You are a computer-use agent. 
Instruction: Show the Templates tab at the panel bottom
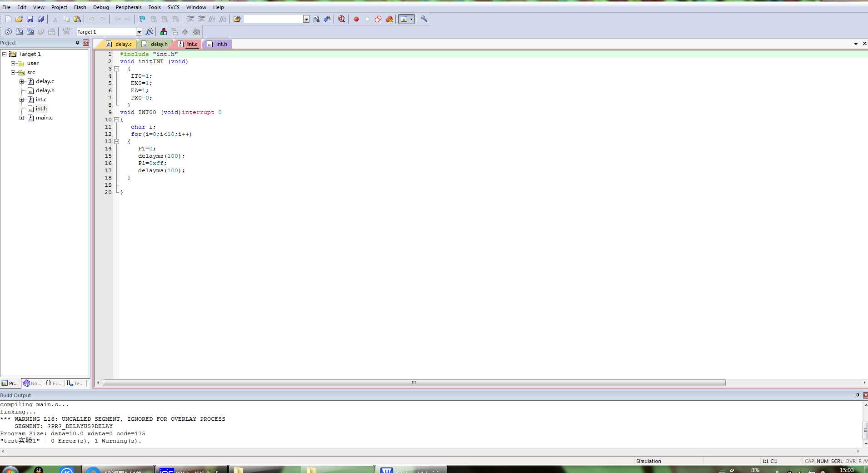pos(75,383)
